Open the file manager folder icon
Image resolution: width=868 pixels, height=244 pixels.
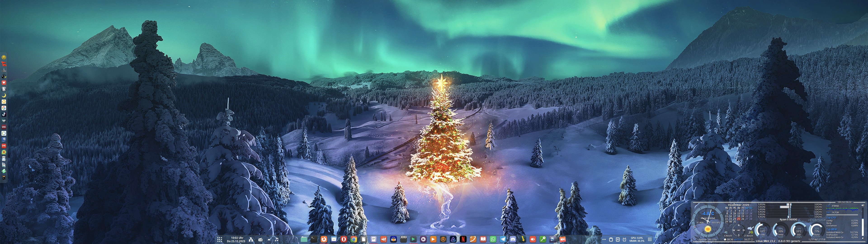pos(304,239)
